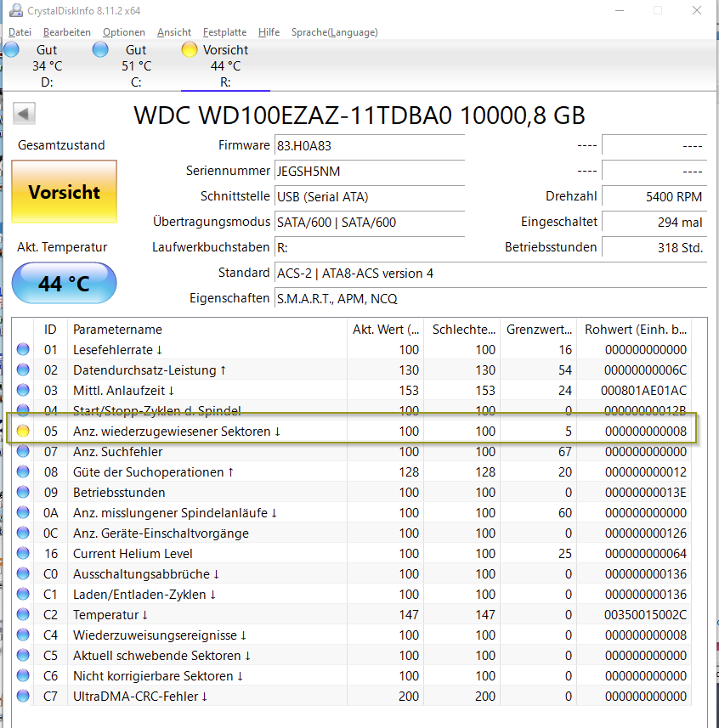
Task: Click the status orb of row C0 Ausschaltungsabbrüche
Action: coord(23,574)
